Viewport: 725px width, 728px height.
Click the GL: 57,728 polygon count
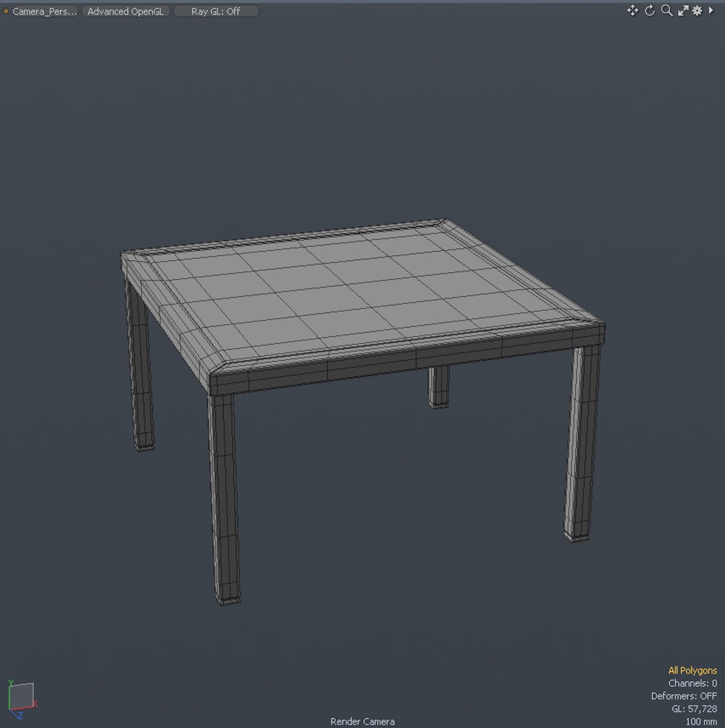point(695,709)
